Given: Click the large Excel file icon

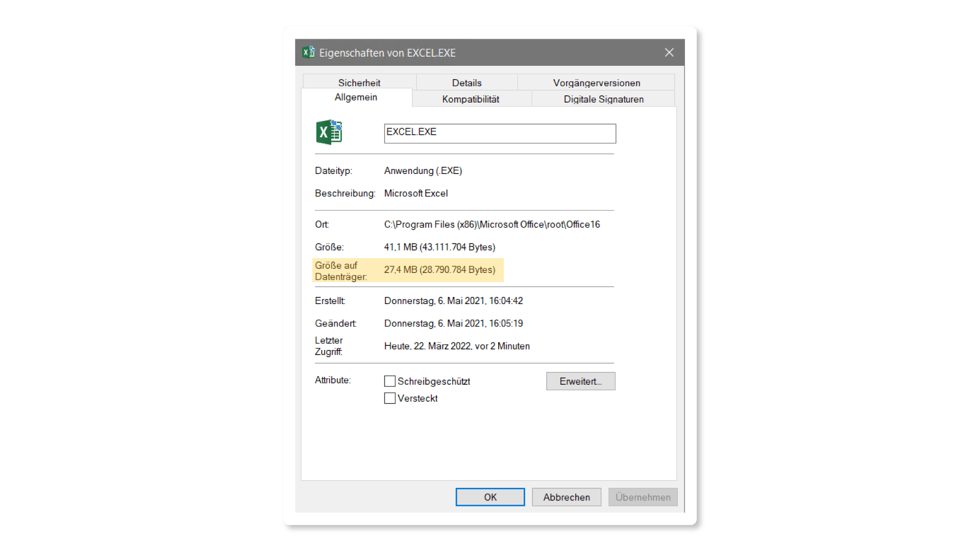Looking at the screenshot, I should (329, 133).
